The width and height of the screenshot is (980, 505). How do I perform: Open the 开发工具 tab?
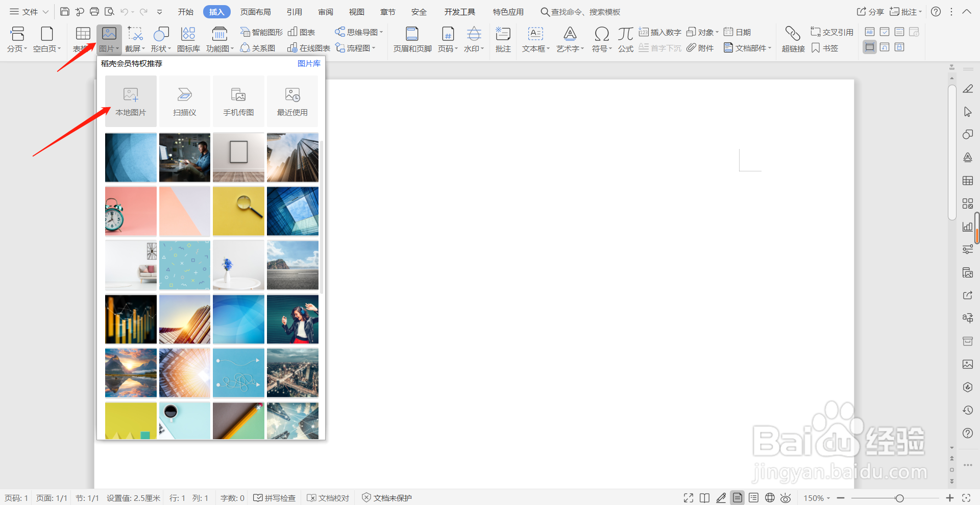(460, 12)
